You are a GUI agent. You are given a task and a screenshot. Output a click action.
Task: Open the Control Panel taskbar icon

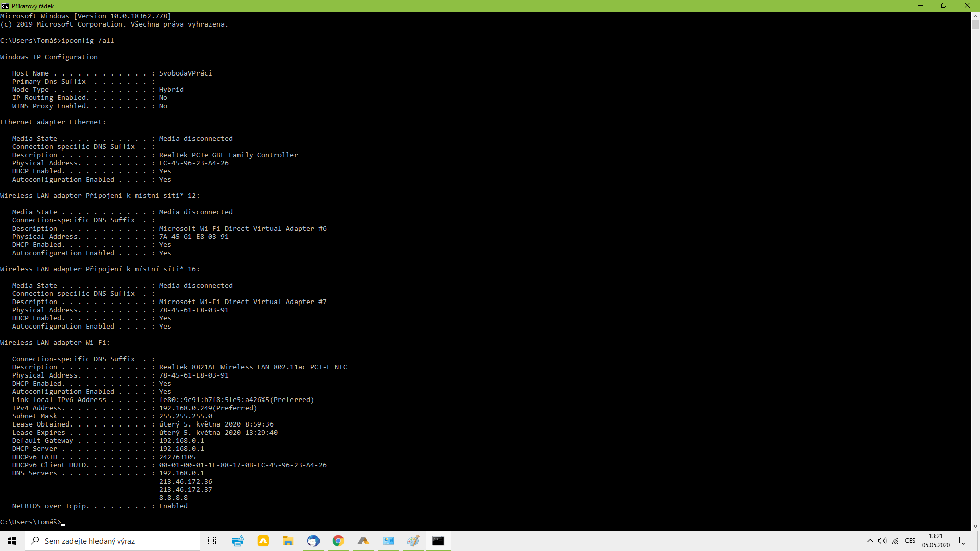[x=388, y=541]
